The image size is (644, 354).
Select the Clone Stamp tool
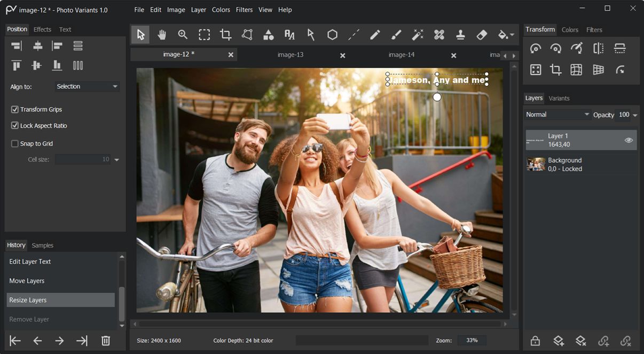pos(460,35)
